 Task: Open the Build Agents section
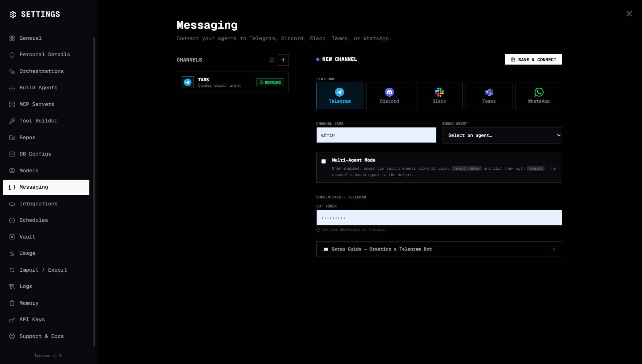coord(46,88)
